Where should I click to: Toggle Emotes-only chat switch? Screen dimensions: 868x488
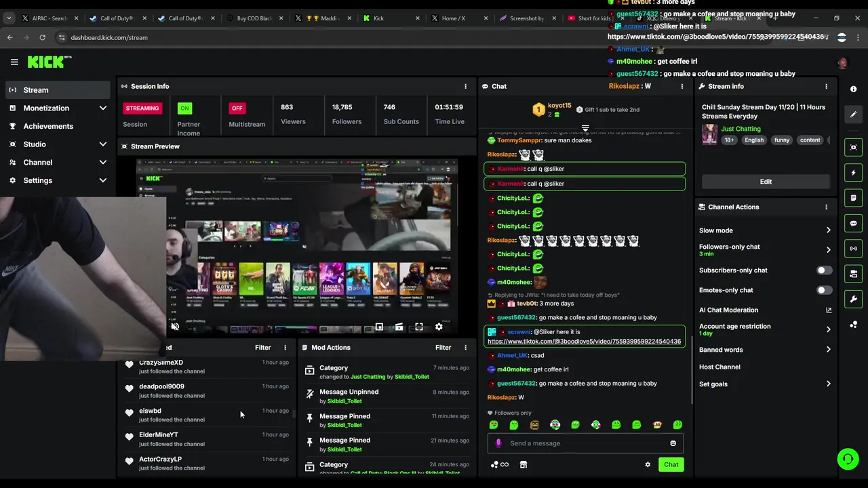point(824,290)
